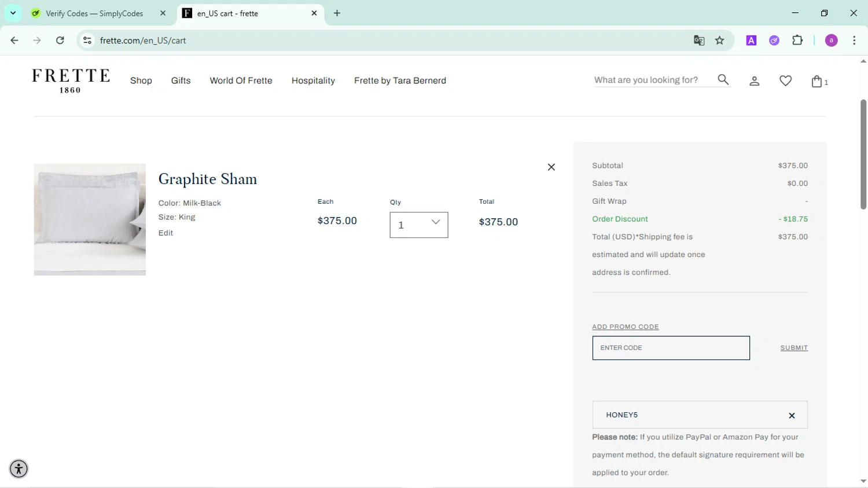Reload the current page

[60, 41]
